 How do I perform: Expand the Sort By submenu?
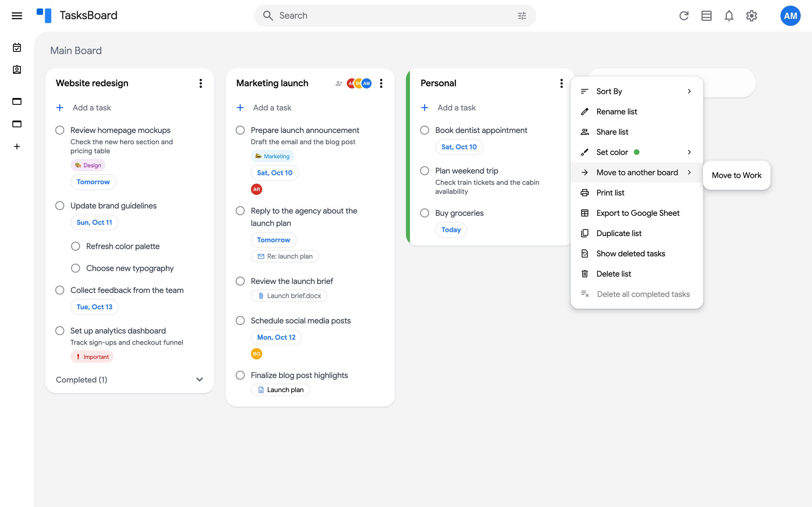click(x=637, y=91)
